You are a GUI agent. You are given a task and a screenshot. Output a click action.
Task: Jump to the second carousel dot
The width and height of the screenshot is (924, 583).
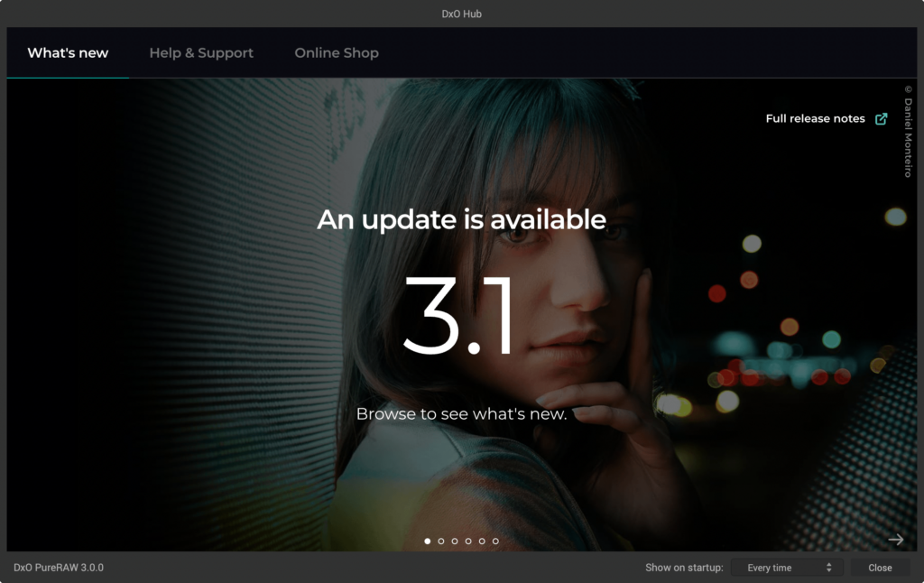[x=440, y=541]
